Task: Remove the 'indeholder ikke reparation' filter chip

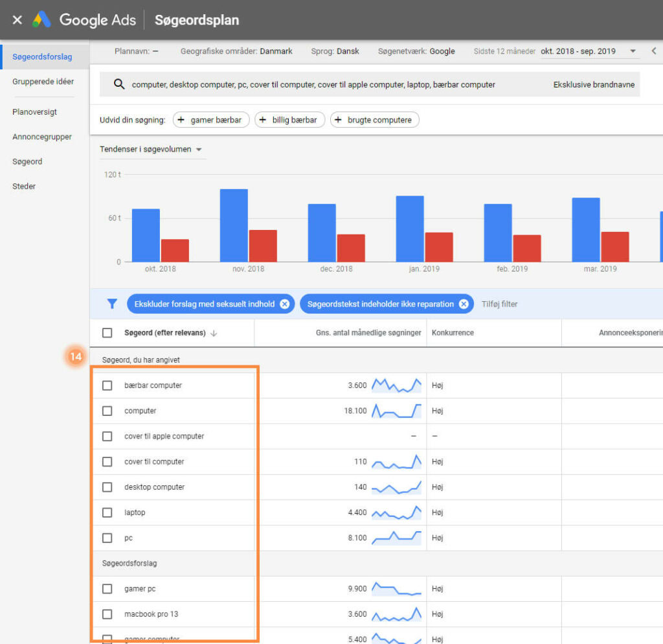Action: (464, 304)
